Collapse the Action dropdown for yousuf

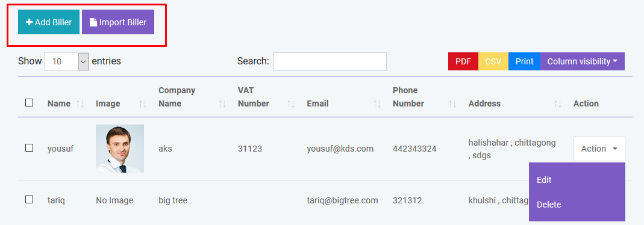coord(599,149)
